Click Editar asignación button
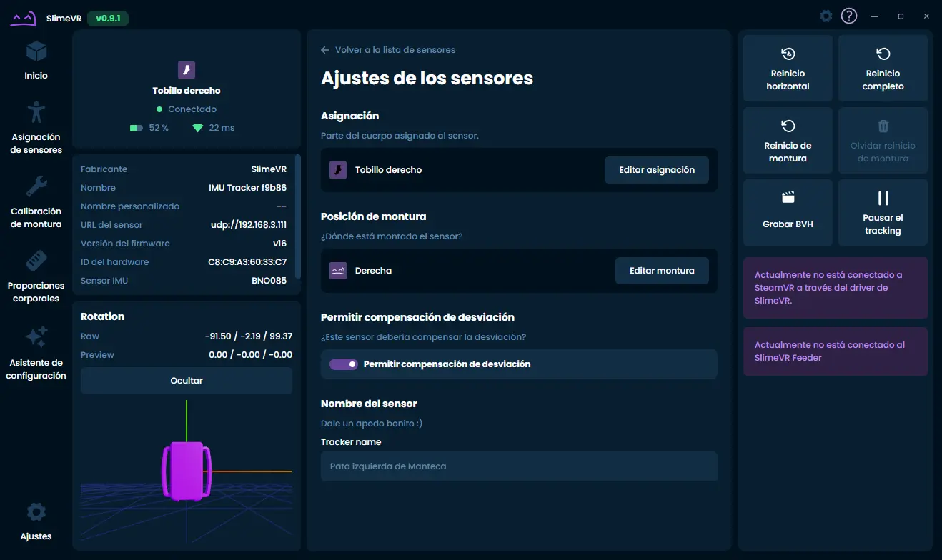The image size is (942, 560). point(656,170)
